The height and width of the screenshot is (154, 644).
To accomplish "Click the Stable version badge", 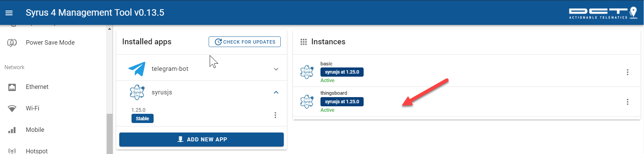I will pos(142,119).
